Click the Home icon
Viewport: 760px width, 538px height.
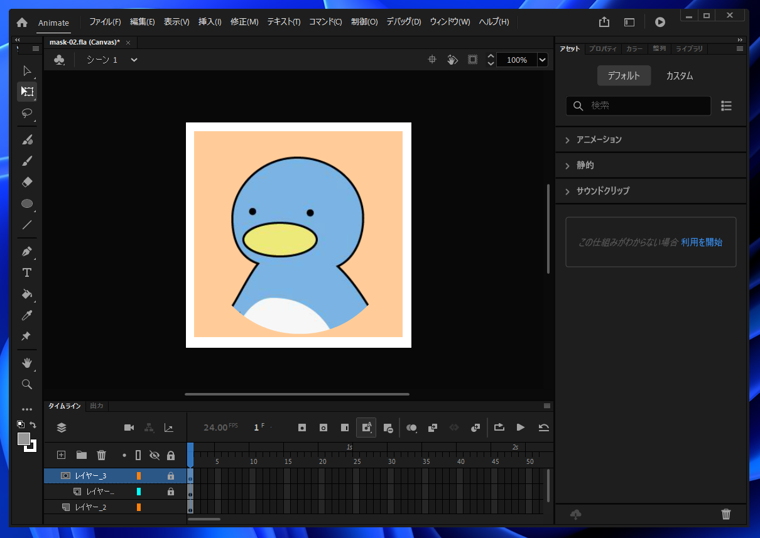[x=22, y=22]
